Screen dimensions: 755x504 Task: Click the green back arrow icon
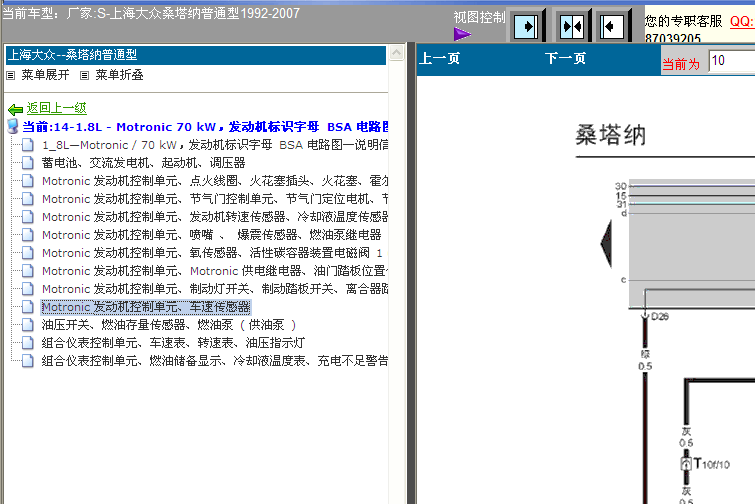point(15,109)
